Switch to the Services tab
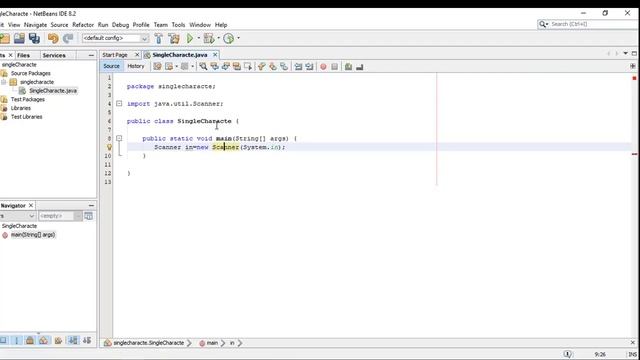The width and height of the screenshot is (640, 360). pos(54,55)
